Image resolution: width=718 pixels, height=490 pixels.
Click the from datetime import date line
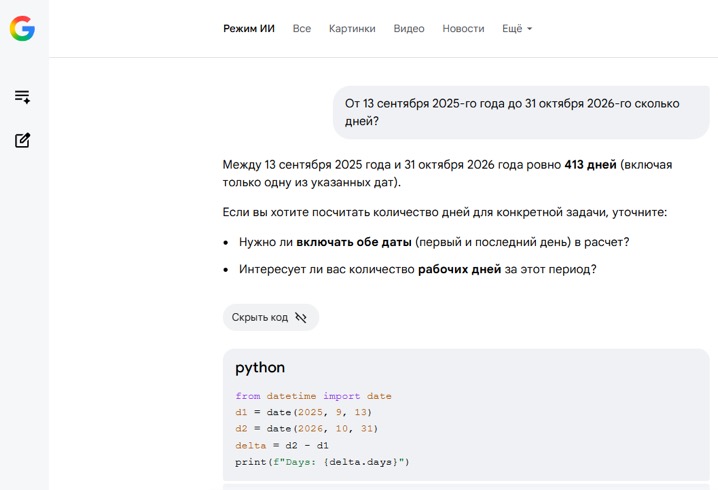point(313,396)
